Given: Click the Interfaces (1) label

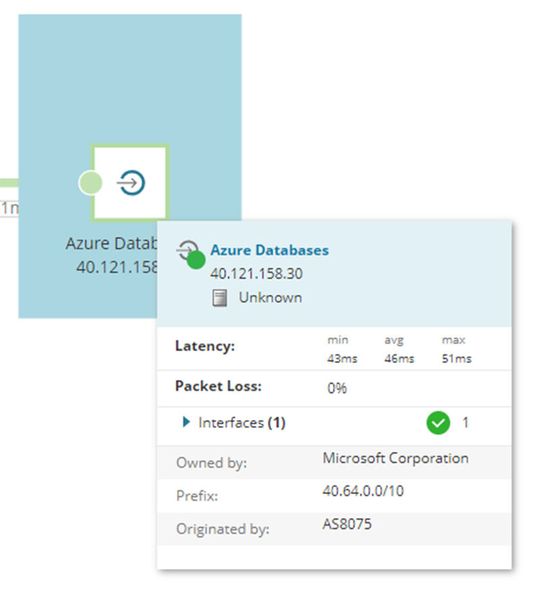Looking at the screenshot, I should (x=242, y=422).
